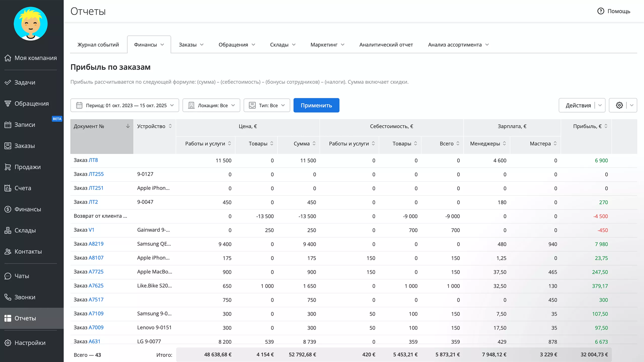Expand the Location: All filter
The height and width of the screenshot is (362, 644).
click(x=211, y=105)
